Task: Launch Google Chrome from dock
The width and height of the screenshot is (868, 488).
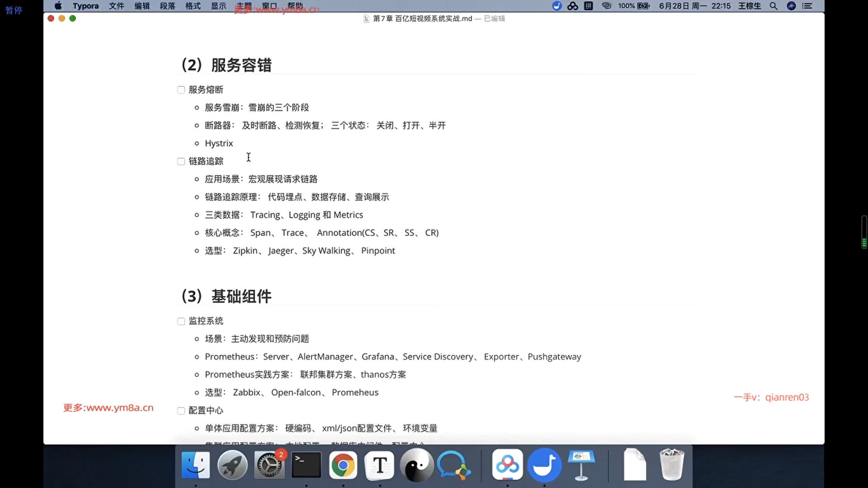Action: coord(343,465)
